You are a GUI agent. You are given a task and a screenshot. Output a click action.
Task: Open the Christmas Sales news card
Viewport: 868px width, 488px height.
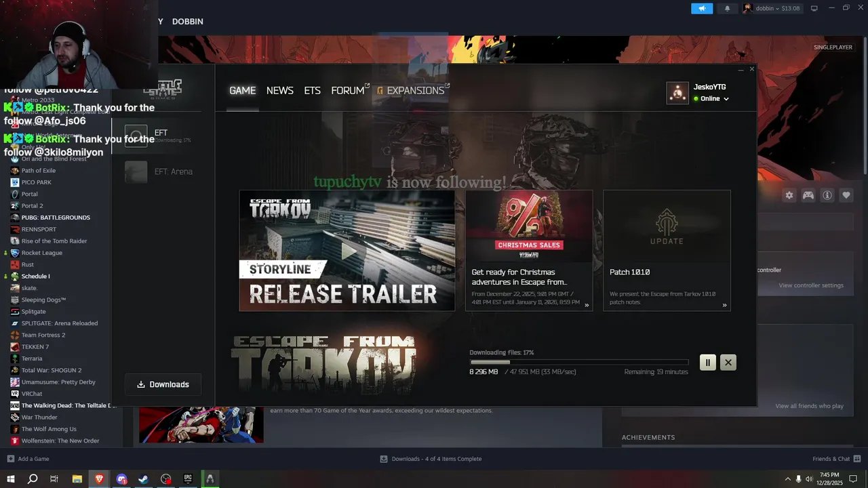pos(529,251)
